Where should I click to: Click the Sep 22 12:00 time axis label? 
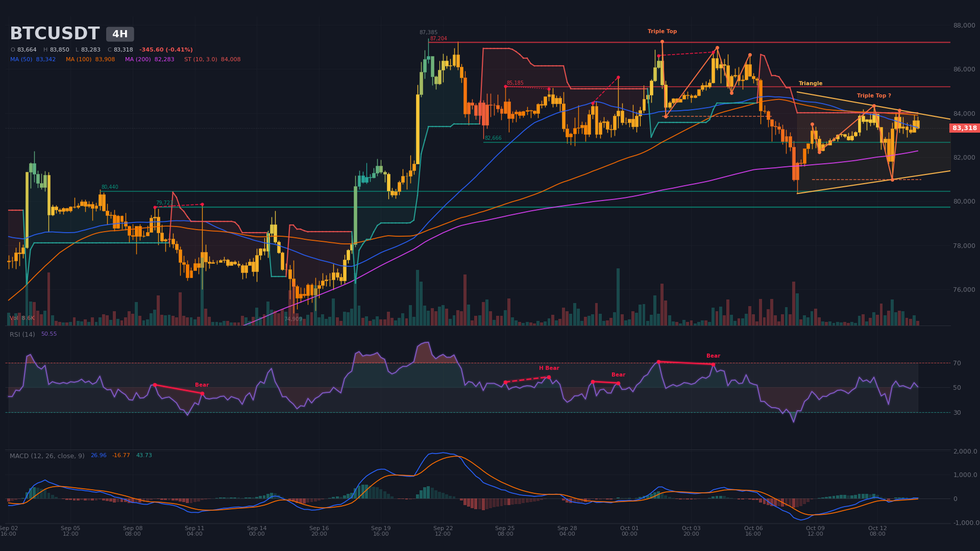(x=443, y=531)
